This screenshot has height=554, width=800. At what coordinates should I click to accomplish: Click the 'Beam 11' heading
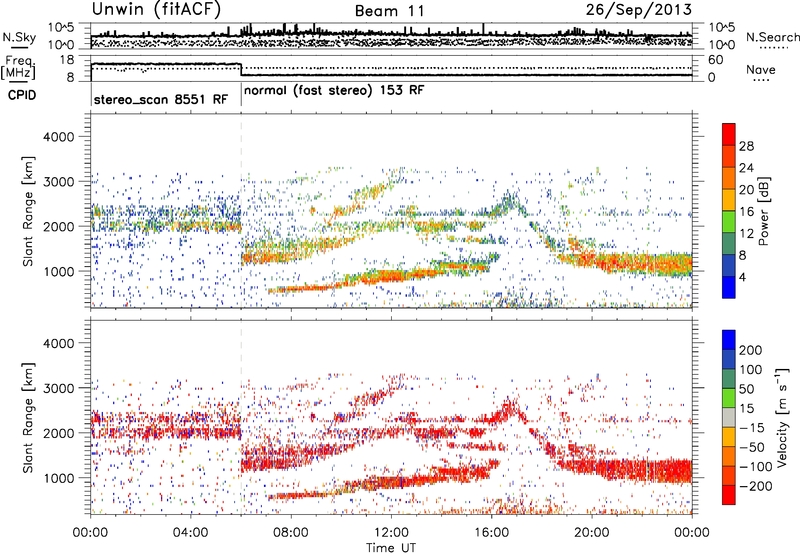[x=389, y=11]
